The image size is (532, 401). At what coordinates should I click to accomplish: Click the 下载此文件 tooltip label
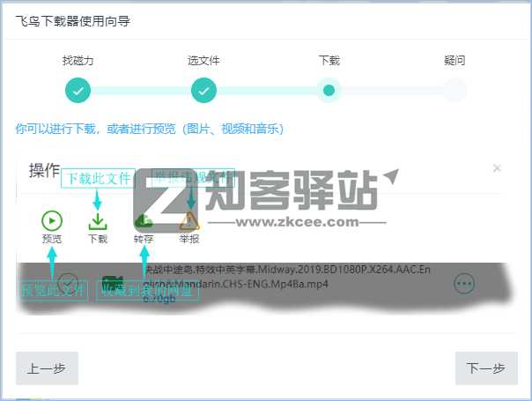click(x=99, y=179)
